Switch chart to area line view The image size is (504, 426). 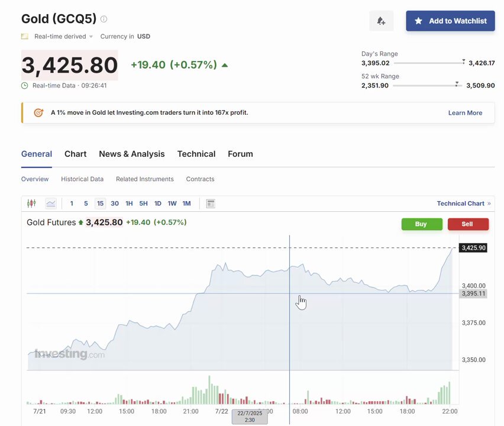coord(51,204)
